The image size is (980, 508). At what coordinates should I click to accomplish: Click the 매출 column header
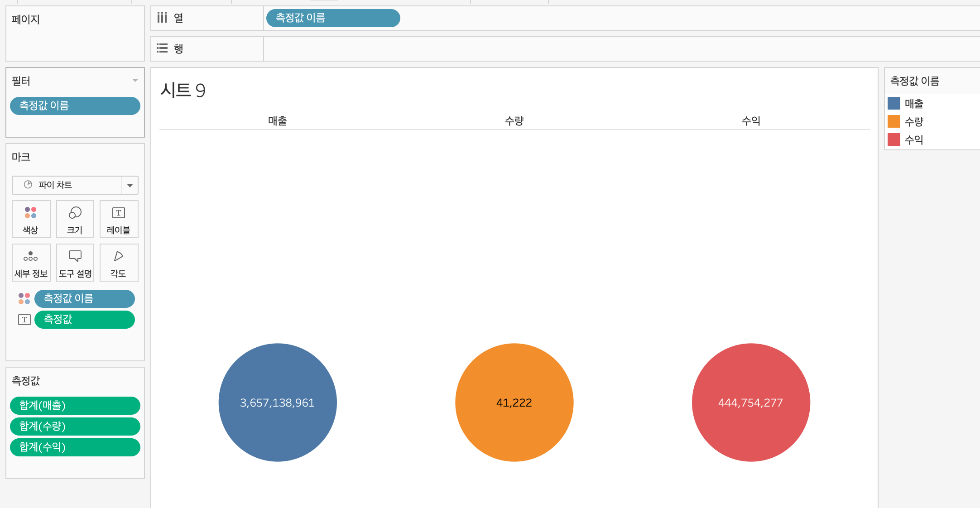tap(277, 121)
